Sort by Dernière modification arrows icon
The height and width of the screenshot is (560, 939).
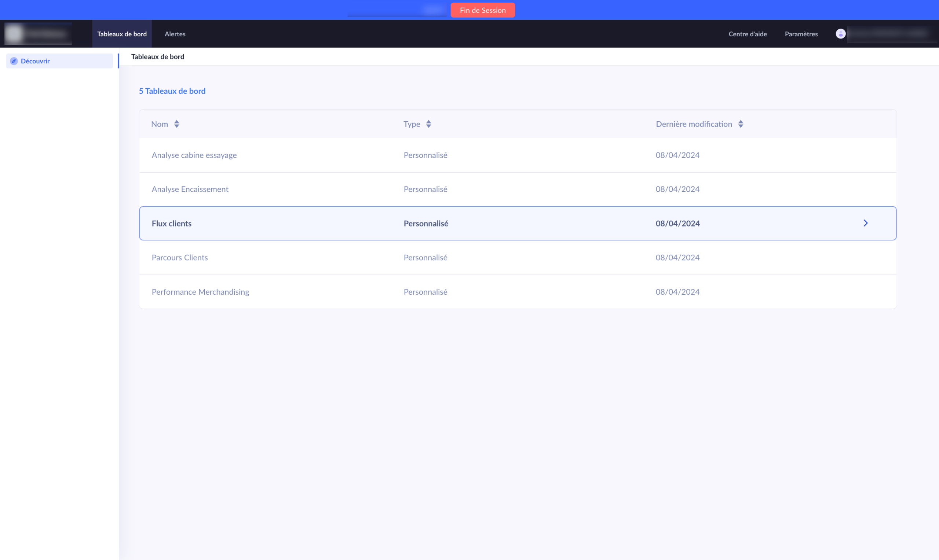[x=741, y=124]
